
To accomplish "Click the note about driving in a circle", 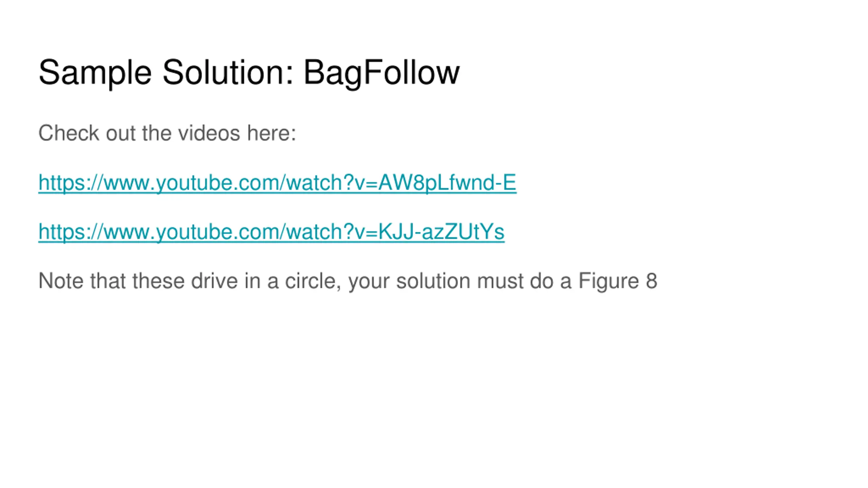I will (348, 281).
